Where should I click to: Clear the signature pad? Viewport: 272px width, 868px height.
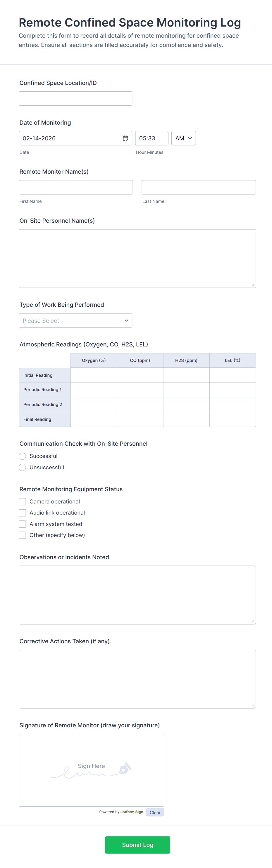pos(155,812)
